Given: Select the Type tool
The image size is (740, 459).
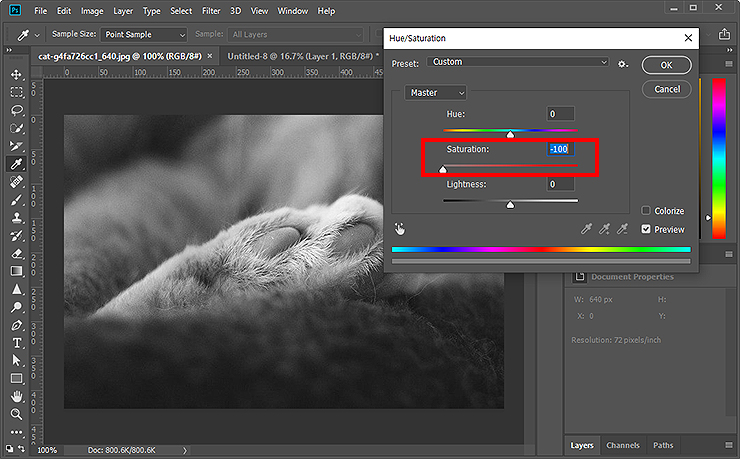Looking at the screenshot, I should 17,343.
